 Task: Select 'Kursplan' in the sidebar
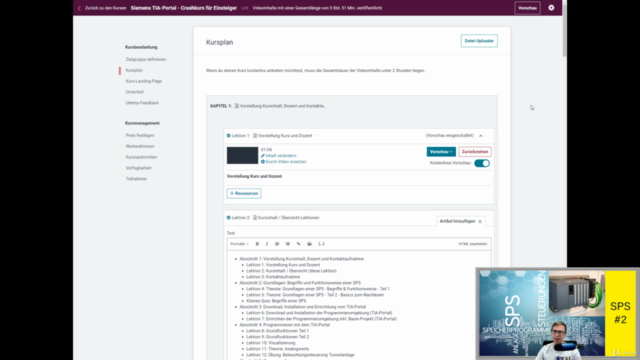click(x=134, y=70)
